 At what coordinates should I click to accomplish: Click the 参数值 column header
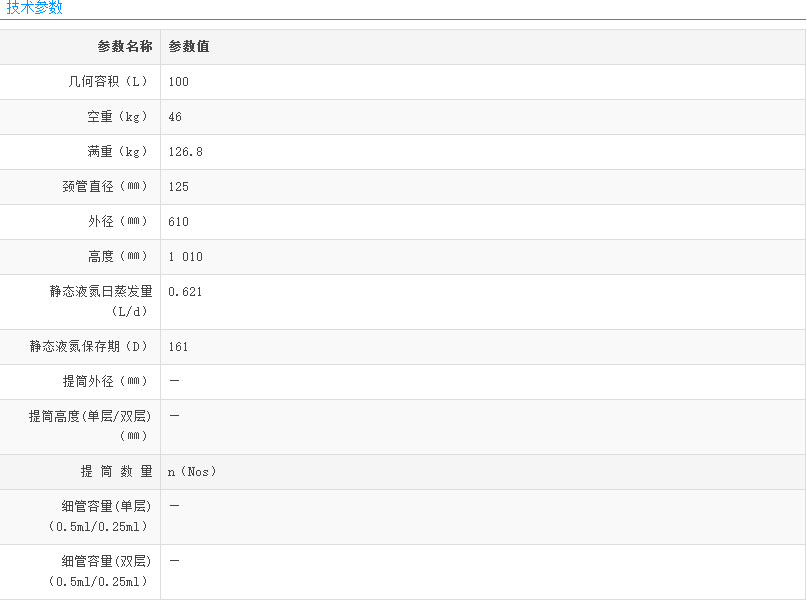click(x=189, y=47)
